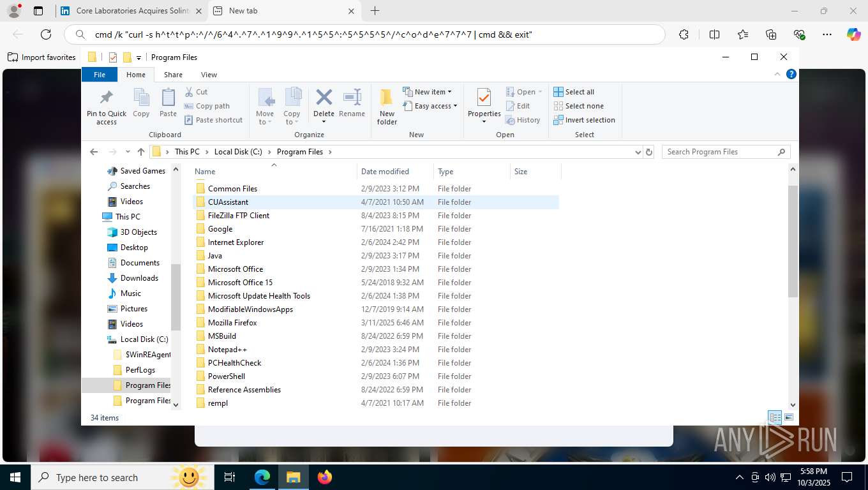Image resolution: width=868 pixels, height=490 pixels.
Task: Click Select all in ribbon
Action: pyautogui.click(x=574, y=92)
